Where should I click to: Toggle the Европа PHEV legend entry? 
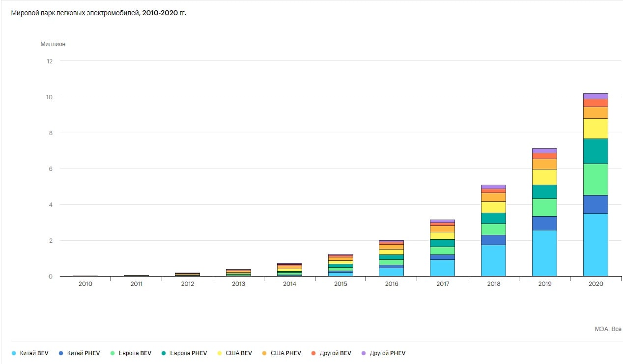[x=184, y=353]
